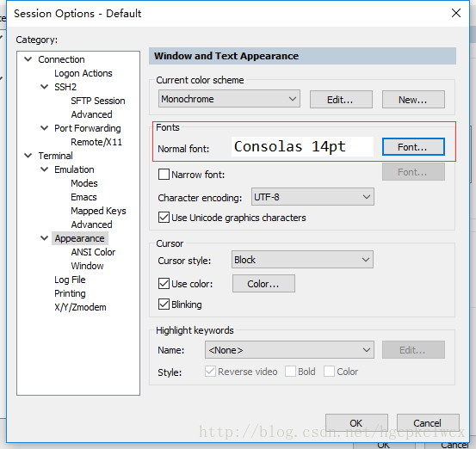Open the Character encoding UTF-8 dropdown
The height and width of the screenshot is (449, 476).
click(312, 197)
